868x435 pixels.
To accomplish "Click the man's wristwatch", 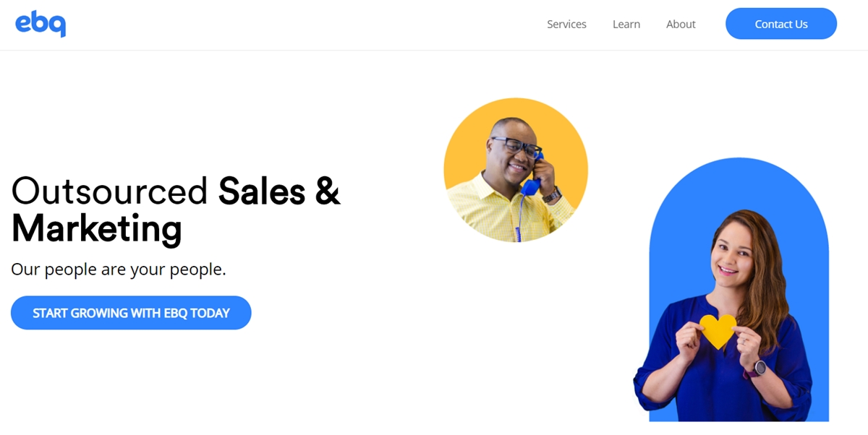I will pyautogui.click(x=552, y=194).
